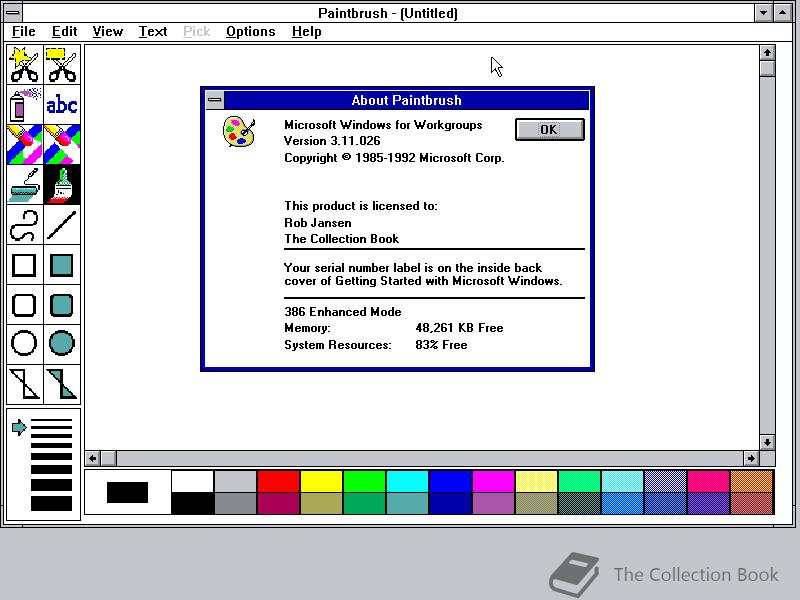Select the abc Text tool

[62, 105]
